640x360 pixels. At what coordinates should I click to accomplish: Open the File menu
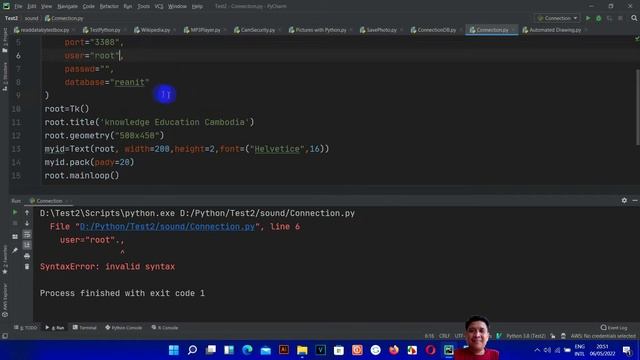pyautogui.click(x=18, y=6)
